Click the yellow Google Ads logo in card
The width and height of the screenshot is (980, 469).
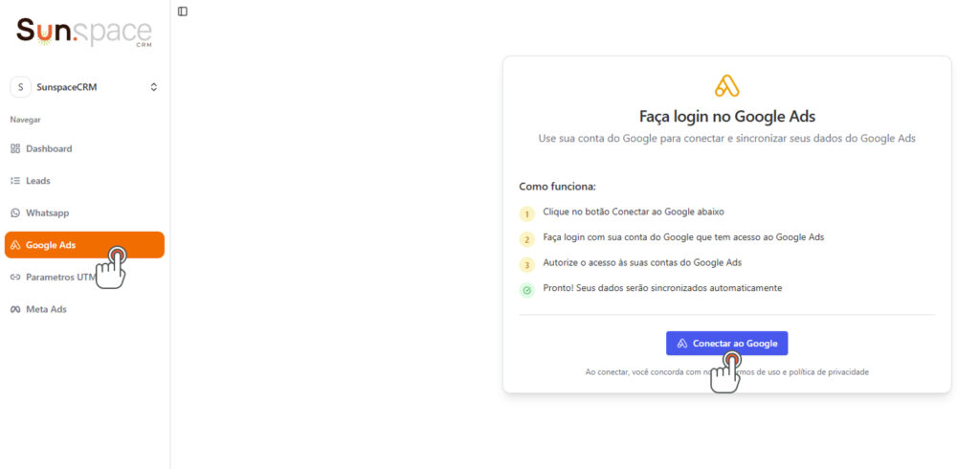(x=727, y=86)
